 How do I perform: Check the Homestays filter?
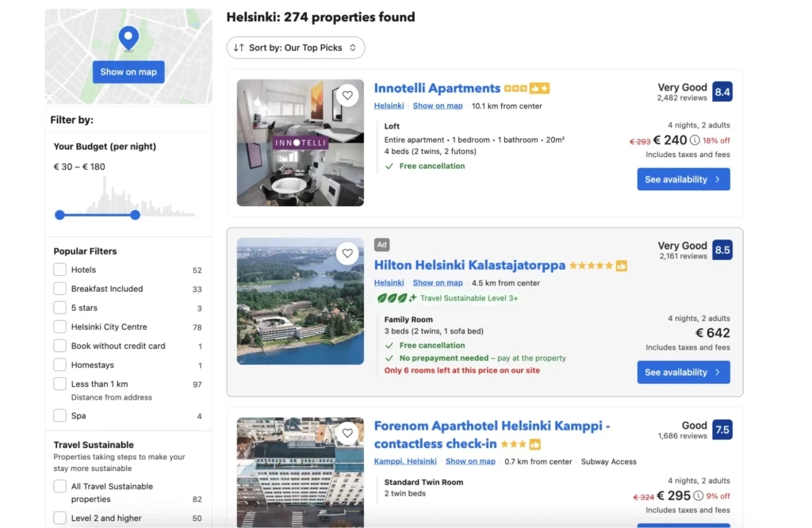60,365
